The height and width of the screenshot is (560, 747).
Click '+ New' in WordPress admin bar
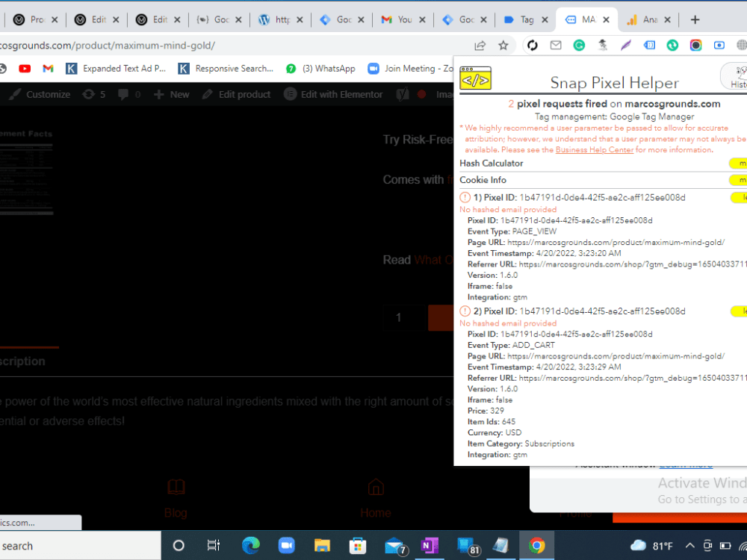pos(172,94)
